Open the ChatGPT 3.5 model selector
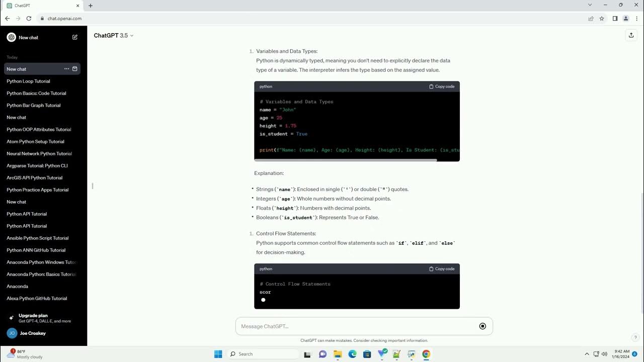 click(x=114, y=35)
